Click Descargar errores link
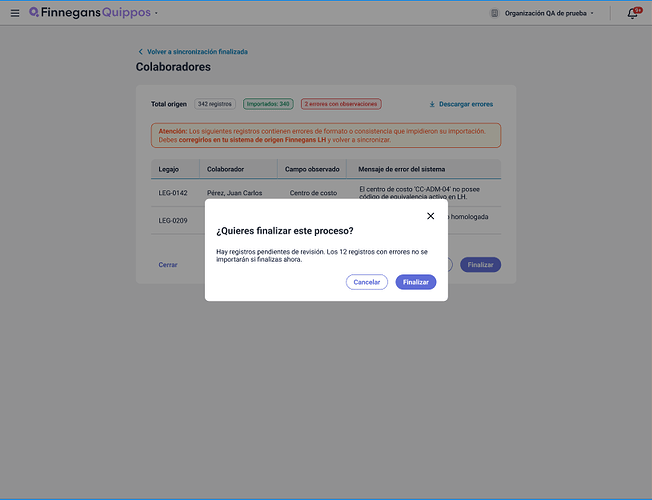652x500 pixels. point(466,104)
